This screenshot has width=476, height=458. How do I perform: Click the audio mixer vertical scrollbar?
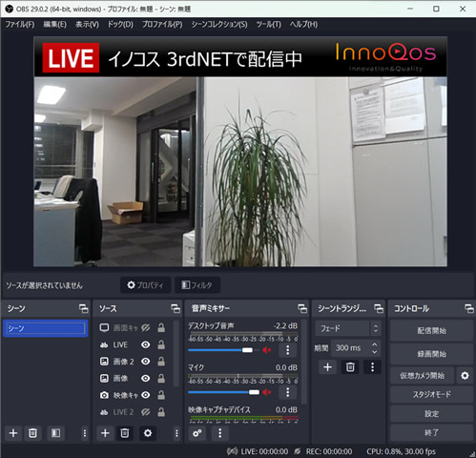[304, 362]
